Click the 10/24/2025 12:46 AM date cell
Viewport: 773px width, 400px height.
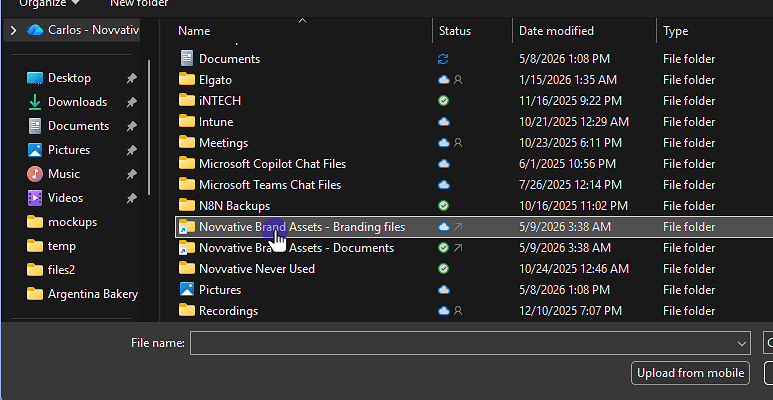pyautogui.click(x=574, y=269)
